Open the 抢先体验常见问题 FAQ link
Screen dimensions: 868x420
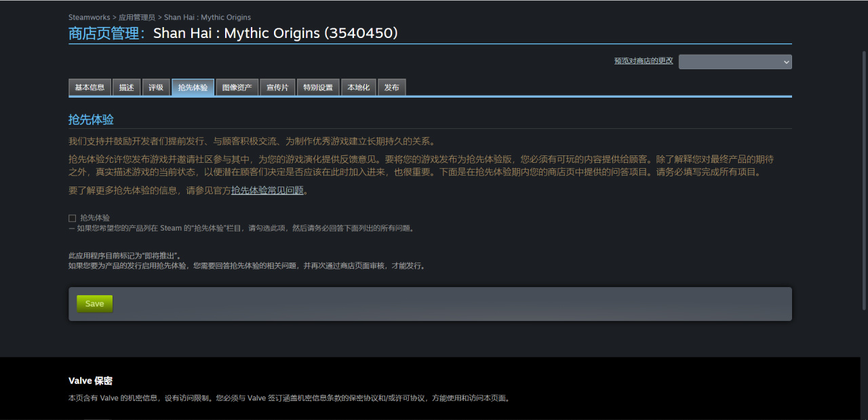click(267, 191)
